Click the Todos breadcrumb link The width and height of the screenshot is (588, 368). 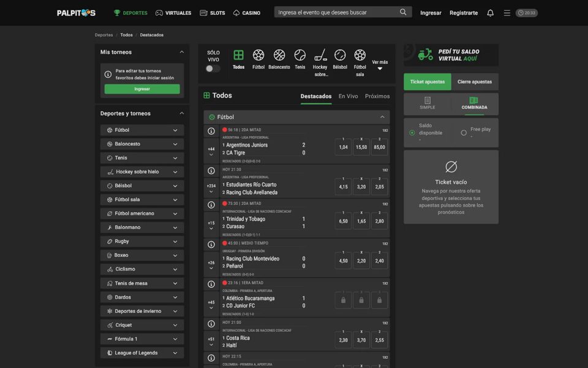coord(126,35)
